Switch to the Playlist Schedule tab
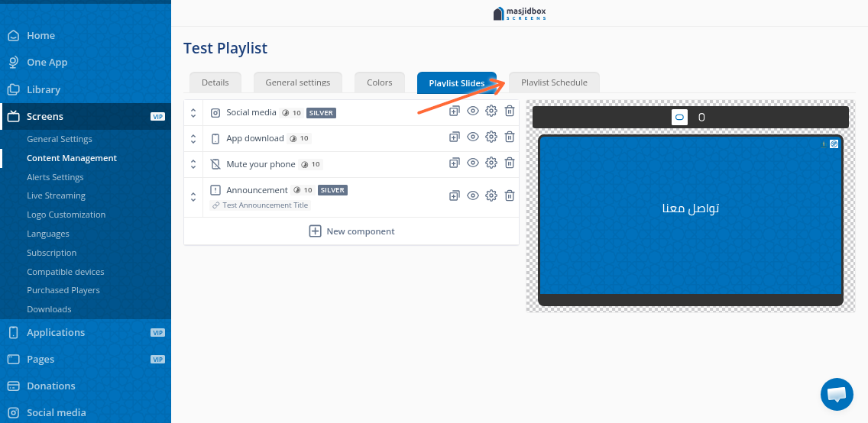This screenshot has width=868, height=423. point(554,82)
